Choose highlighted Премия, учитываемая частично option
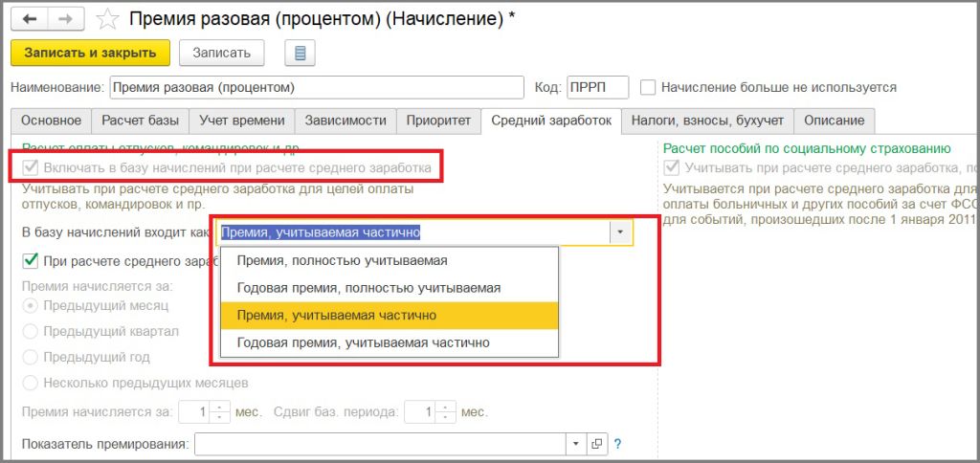The width and height of the screenshot is (980, 463). pyautogui.click(x=390, y=316)
